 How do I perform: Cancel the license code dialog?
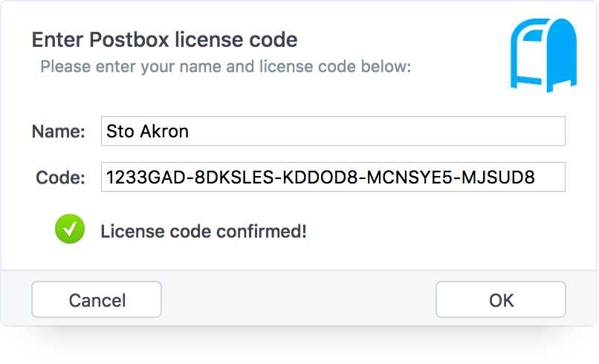coord(97,300)
